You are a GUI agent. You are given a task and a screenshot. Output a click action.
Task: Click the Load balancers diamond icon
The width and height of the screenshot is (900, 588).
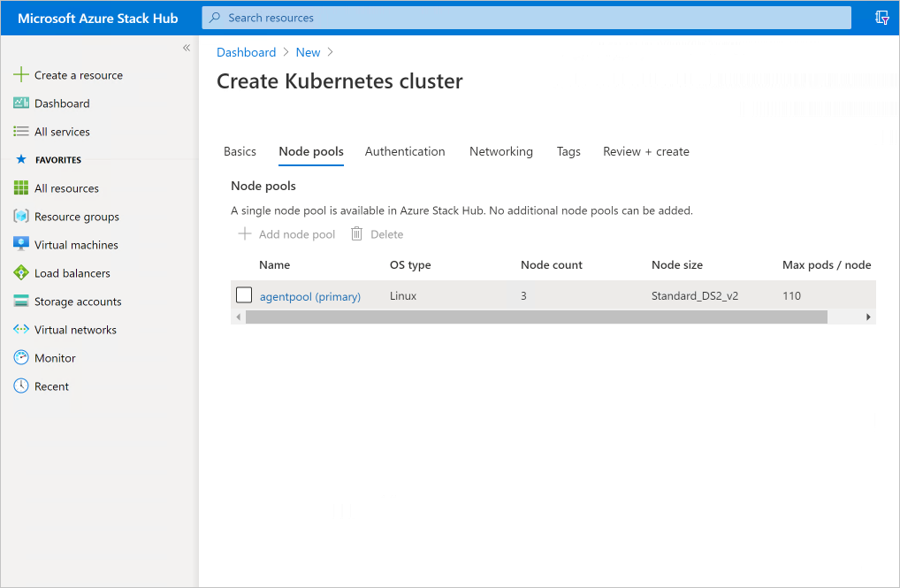[21, 273]
